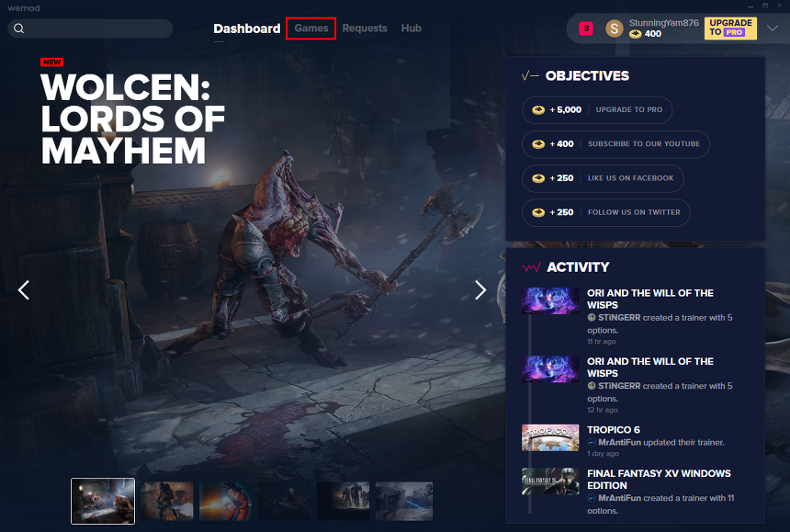Click the search magnifier icon
Image resolution: width=790 pixels, height=532 pixels.
18,28
